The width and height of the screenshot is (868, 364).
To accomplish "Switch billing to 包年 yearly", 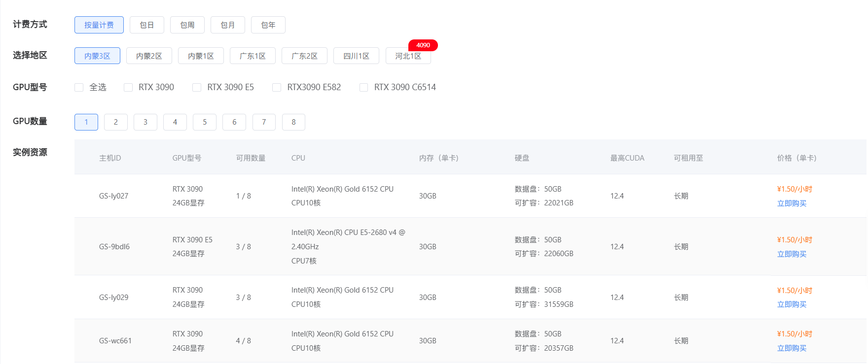I will tap(268, 25).
